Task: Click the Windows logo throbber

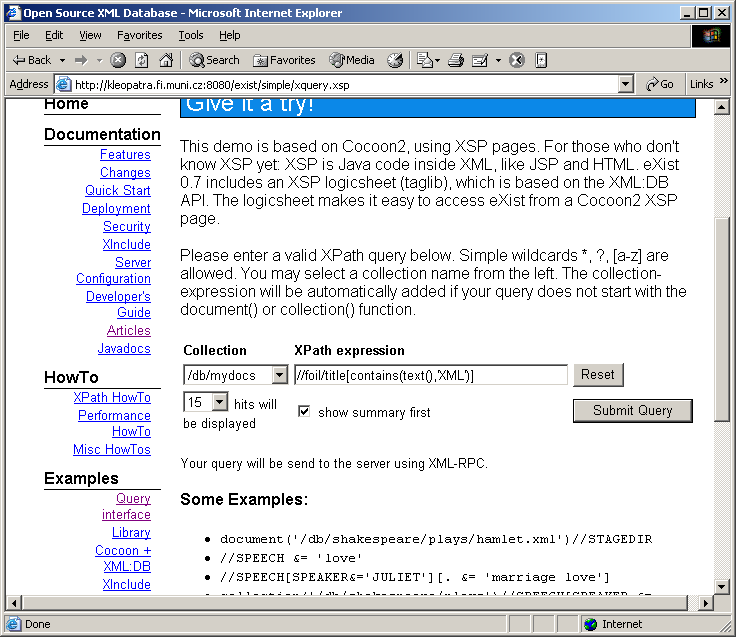Action: (x=711, y=36)
